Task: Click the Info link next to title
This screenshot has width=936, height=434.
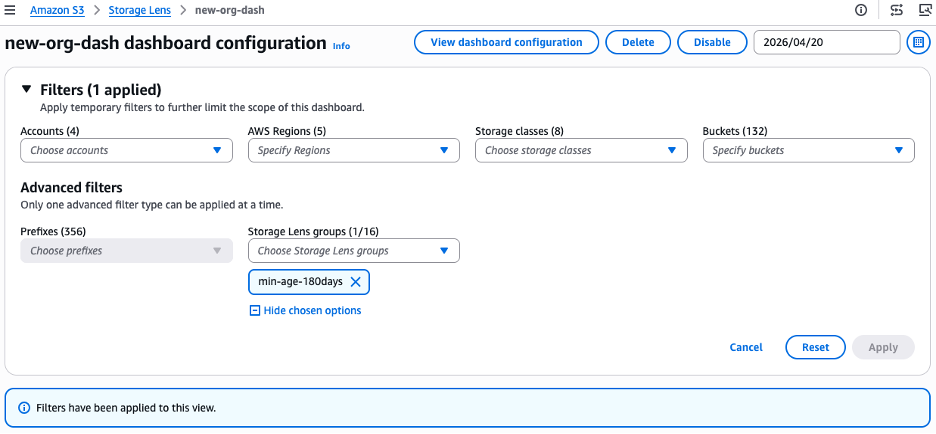Action: point(341,46)
